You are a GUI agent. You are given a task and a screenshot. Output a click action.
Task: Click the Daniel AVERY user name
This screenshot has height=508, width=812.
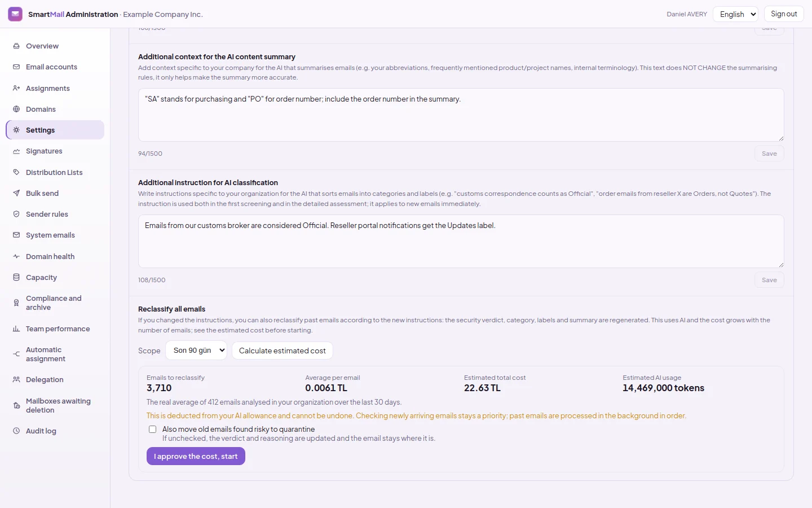pos(687,14)
